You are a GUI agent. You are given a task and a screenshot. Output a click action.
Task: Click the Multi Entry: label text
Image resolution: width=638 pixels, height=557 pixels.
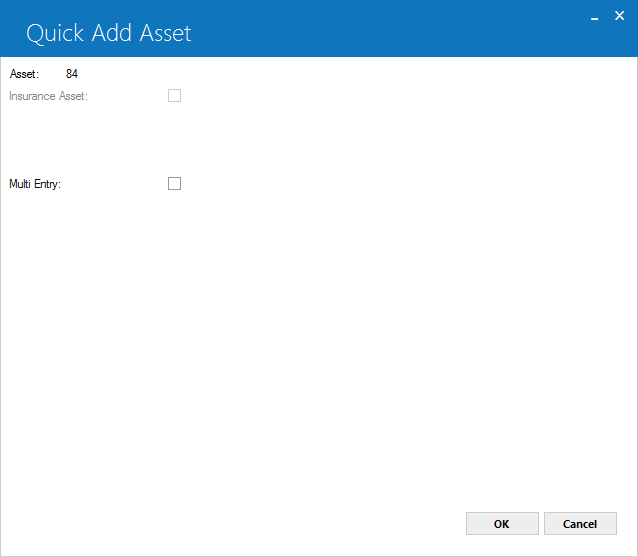[x=35, y=184]
